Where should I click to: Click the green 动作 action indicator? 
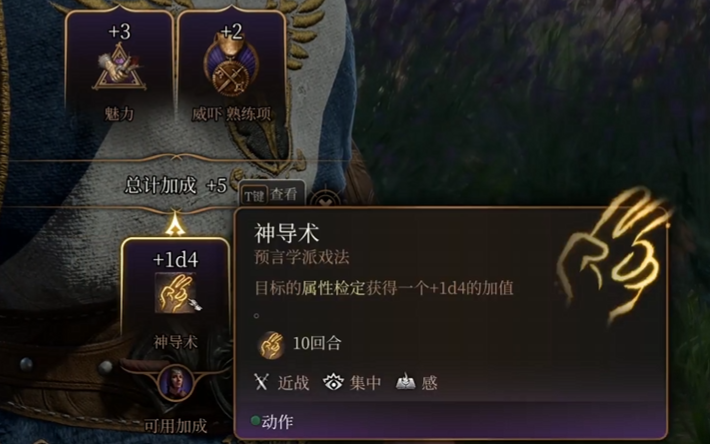coord(272,422)
